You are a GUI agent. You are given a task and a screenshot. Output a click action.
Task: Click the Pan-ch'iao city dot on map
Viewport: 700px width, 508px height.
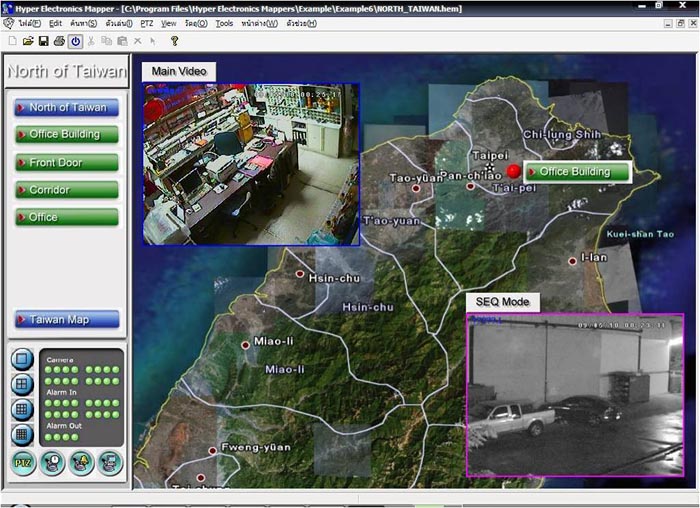pyautogui.click(x=470, y=186)
